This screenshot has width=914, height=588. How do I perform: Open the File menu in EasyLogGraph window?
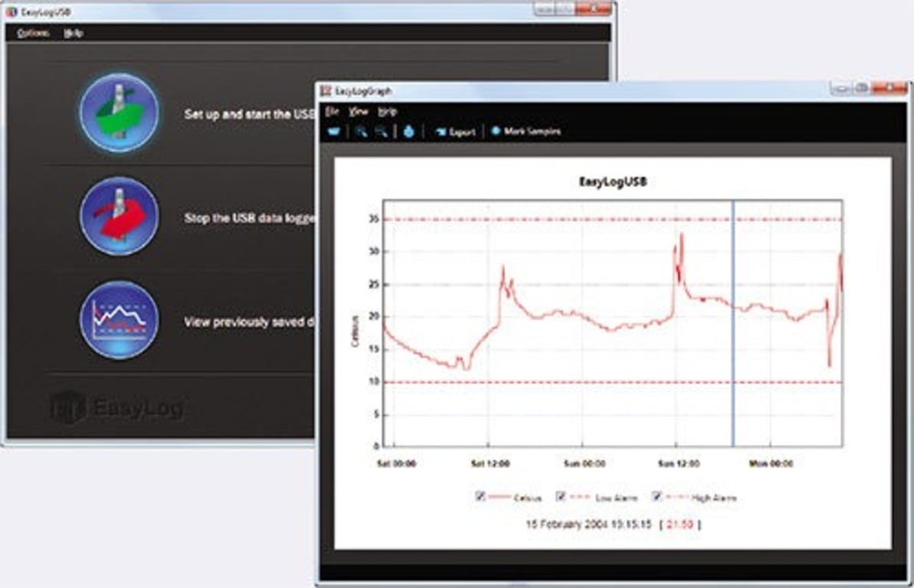pyautogui.click(x=332, y=111)
